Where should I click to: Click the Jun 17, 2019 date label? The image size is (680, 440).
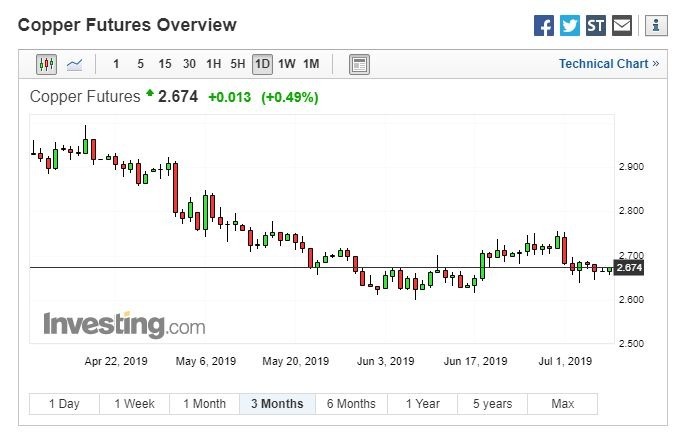coord(475,361)
